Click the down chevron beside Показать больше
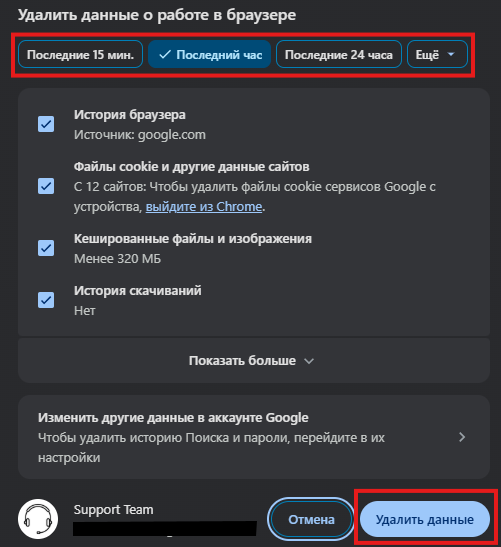The height and width of the screenshot is (547, 501). pos(309,361)
